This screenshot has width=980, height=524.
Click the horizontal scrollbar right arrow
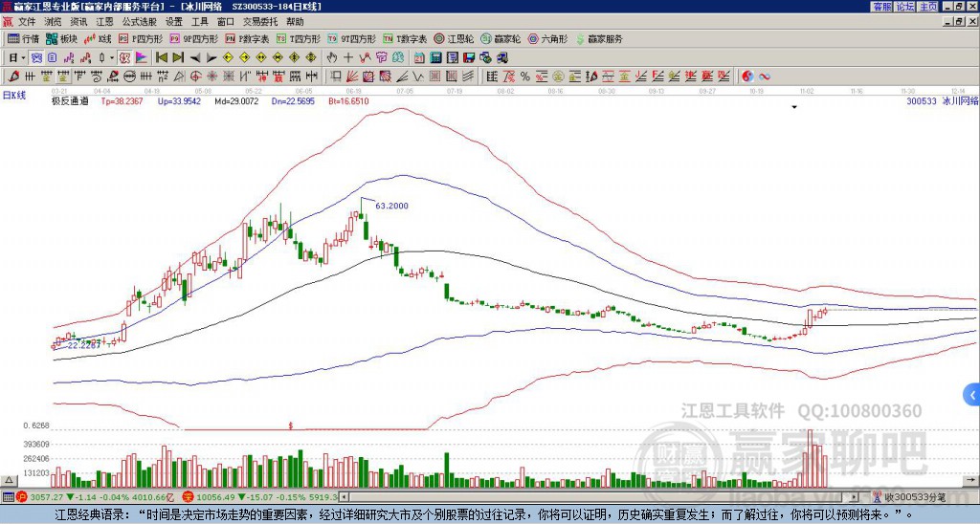pyautogui.click(x=855, y=497)
